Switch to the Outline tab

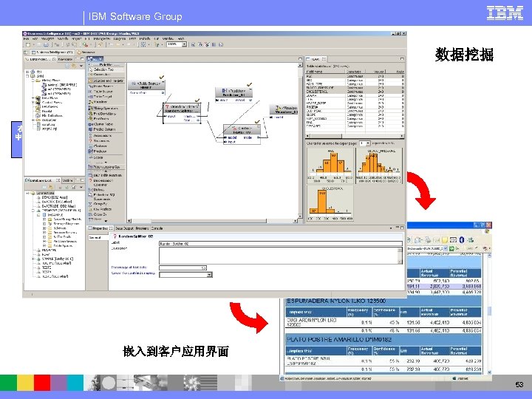[67, 180]
